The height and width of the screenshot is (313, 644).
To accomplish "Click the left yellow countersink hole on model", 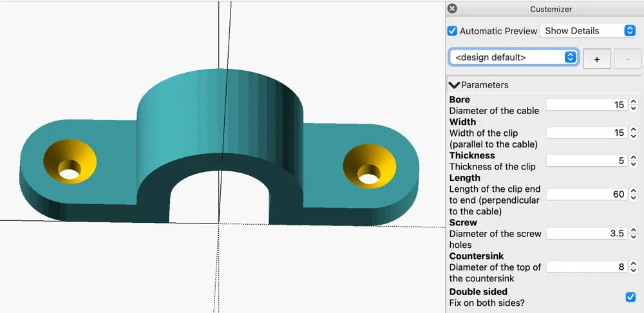I will [x=70, y=162].
